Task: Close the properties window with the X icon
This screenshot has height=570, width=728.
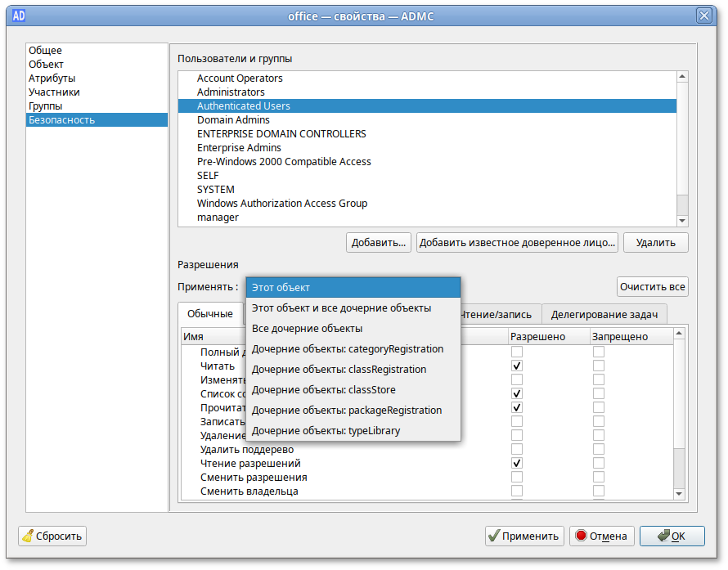Action: tap(703, 16)
